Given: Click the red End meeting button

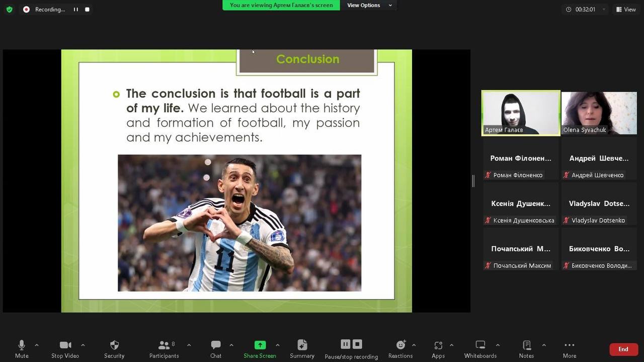Looking at the screenshot, I should 623,349.
